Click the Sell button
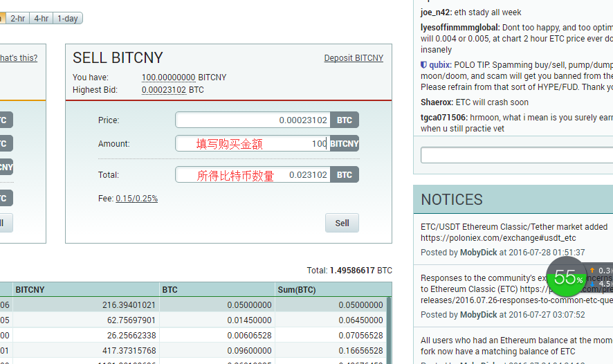613x364 pixels. [342, 223]
